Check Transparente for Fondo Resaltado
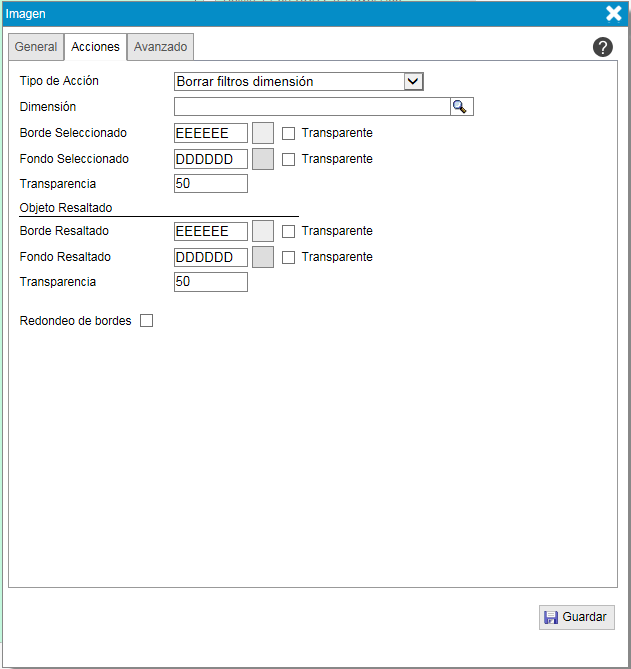This screenshot has height=669, width=631. (x=288, y=257)
